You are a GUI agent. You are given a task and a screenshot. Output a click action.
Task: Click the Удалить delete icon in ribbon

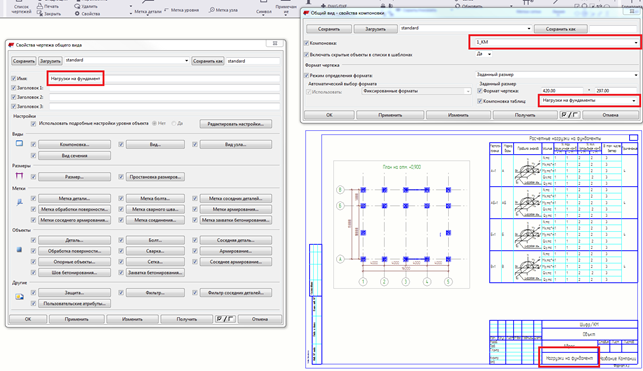click(77, 6)
